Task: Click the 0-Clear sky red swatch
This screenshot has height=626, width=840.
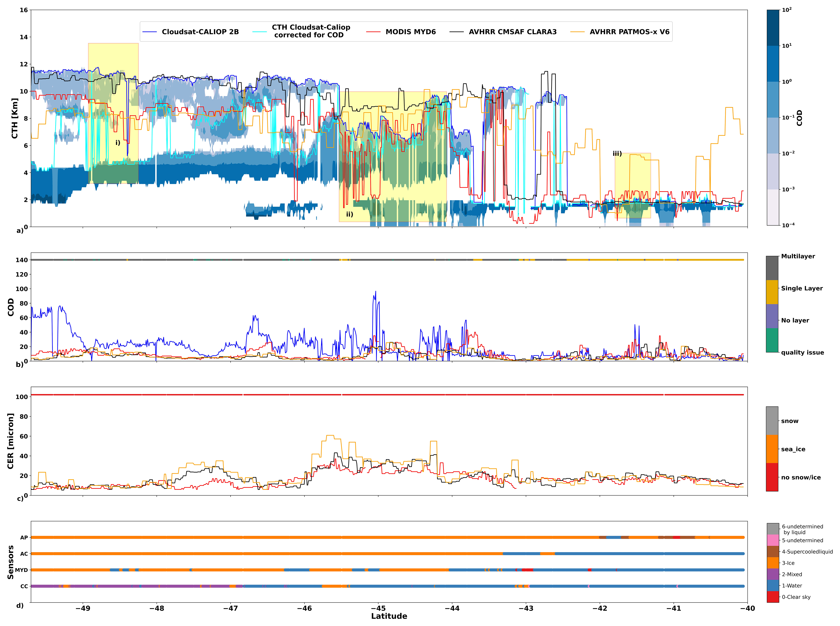Action: click(x=772, y=597)
